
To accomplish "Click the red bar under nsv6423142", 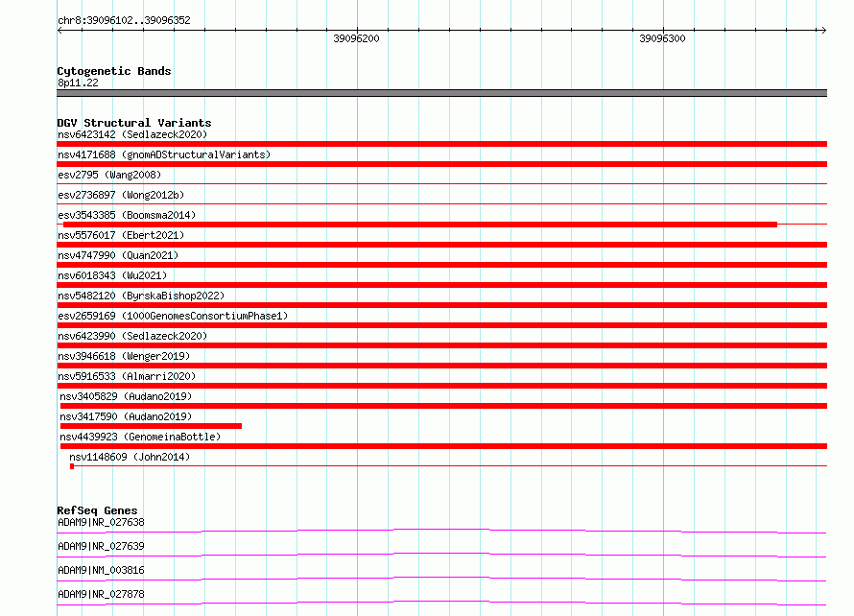I will point(441,144).
